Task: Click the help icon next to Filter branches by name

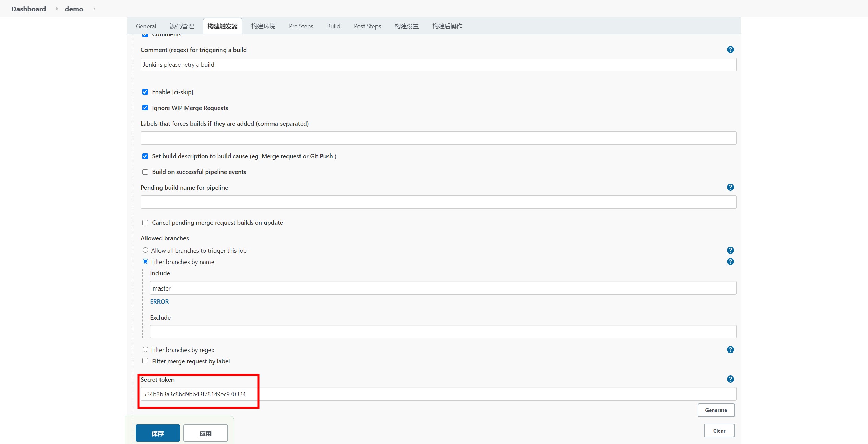Action: pyautogui.click(x=730, y=262)
